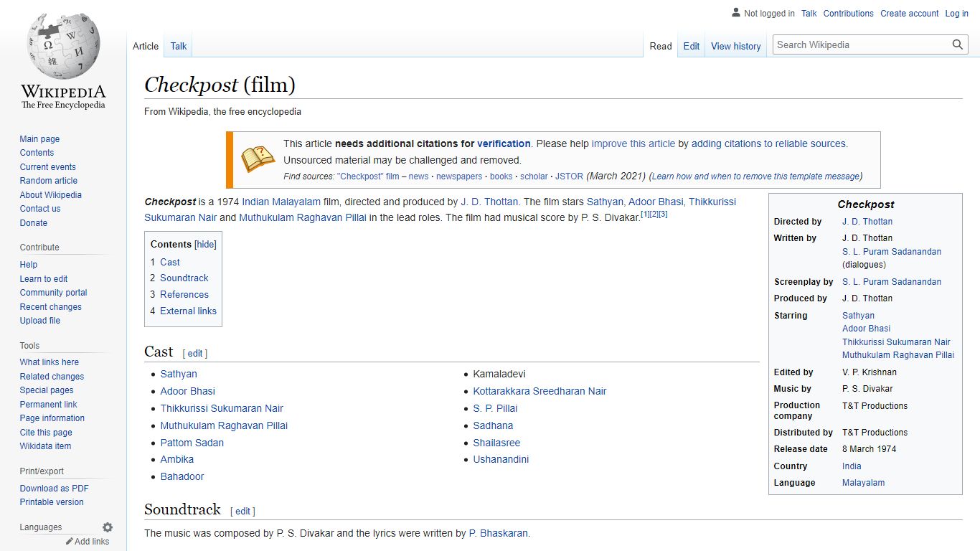The width and height of the screenshot is (980, 551).
Task: Switch to the Talk tab
Action: pos(179,46)
